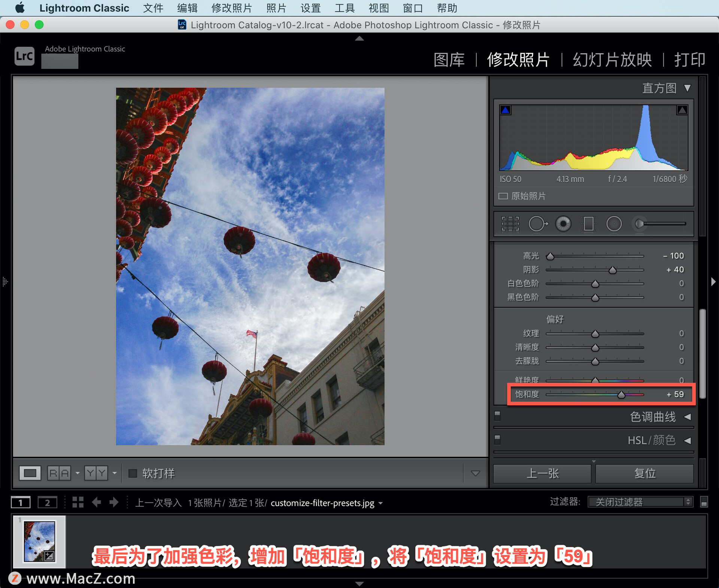This screenshot has width=719, height=588.
Task: Check the 原始照片 checkbox
Action: click(x=503, y=196)
